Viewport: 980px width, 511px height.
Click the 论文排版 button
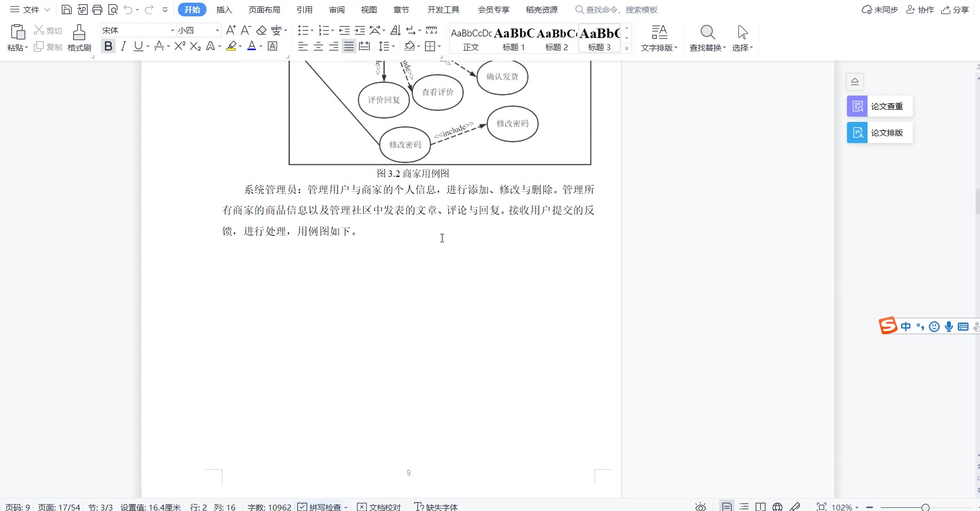(880, 133)
